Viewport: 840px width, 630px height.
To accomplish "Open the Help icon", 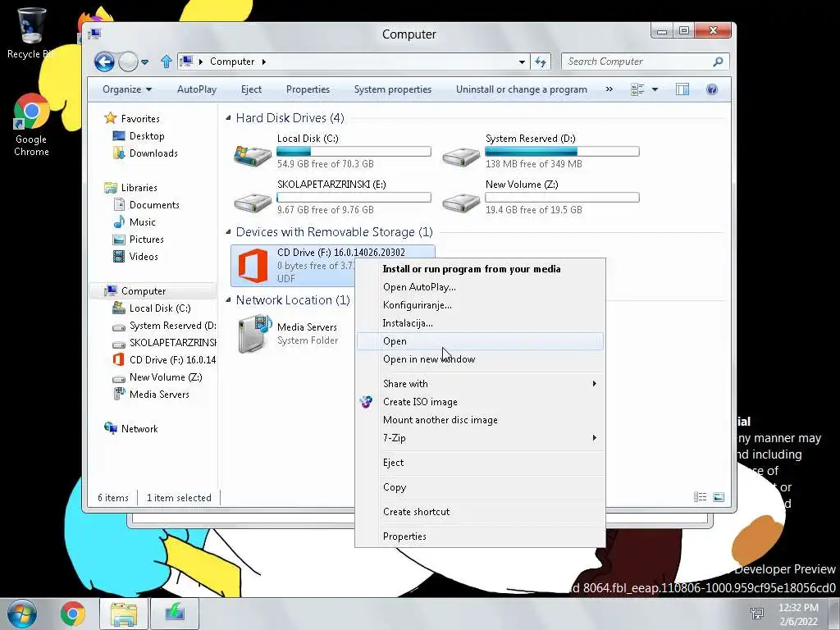I will tap(712, 89).
